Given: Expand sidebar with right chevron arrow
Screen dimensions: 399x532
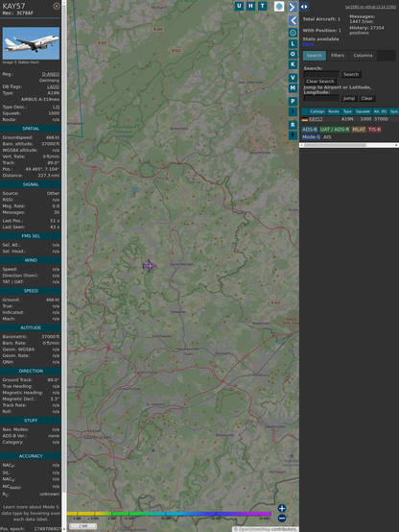Looking at the screenshot, I should click(293, 7).
